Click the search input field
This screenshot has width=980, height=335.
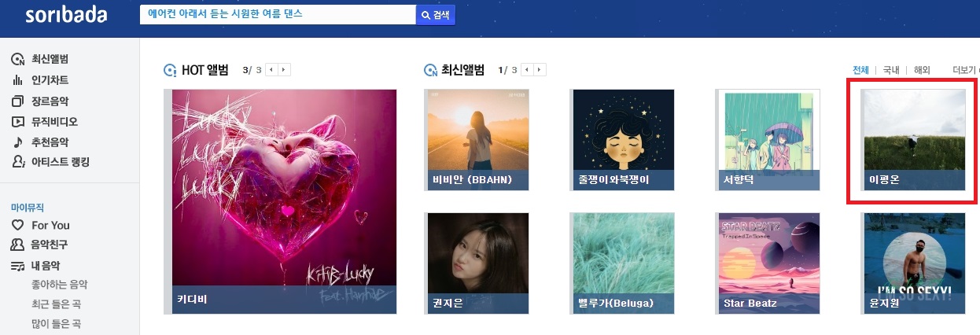[x=278, y=15]
